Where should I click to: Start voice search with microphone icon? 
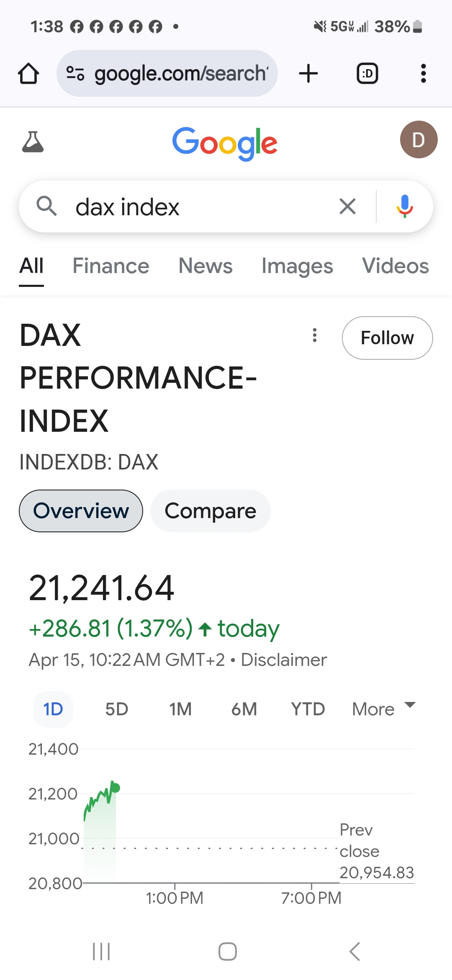coord(404,206)
